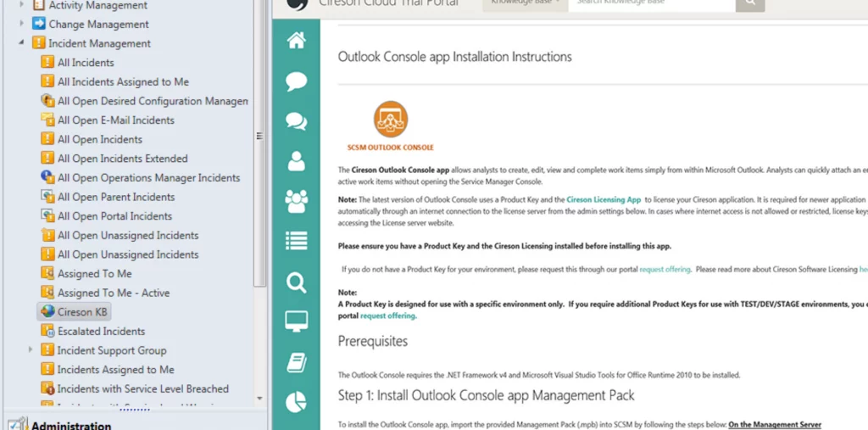This screenshot has height=430, width=868.
Task: Click the single speech bubble sidebar icon
Action: (296, 81)
